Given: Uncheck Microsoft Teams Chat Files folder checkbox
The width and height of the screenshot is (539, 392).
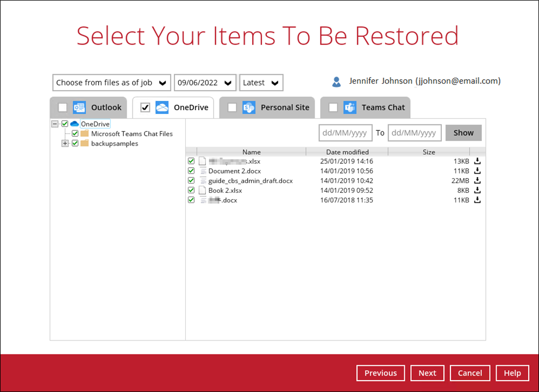Looking at the screenshot, I should [x=75, y=134].
